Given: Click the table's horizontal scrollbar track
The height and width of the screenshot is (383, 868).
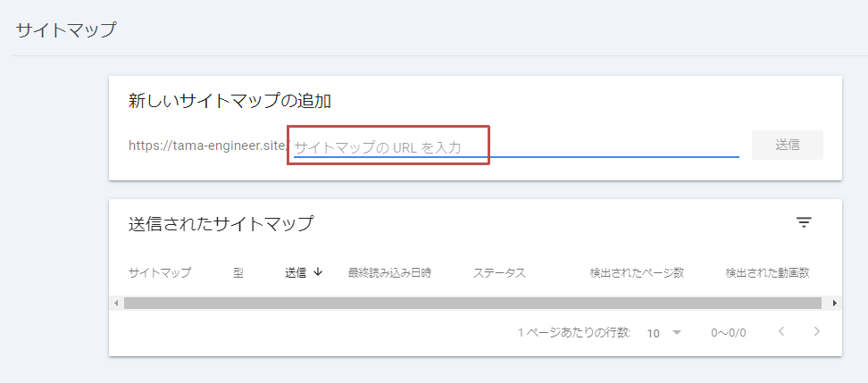Looking at the screenshot, I should point(473,304).
